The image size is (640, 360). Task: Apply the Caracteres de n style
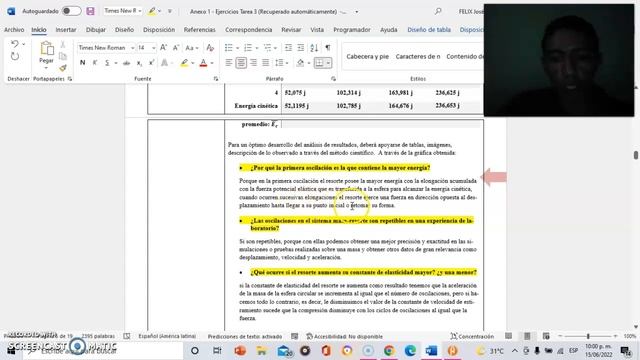tap(418, 56)
